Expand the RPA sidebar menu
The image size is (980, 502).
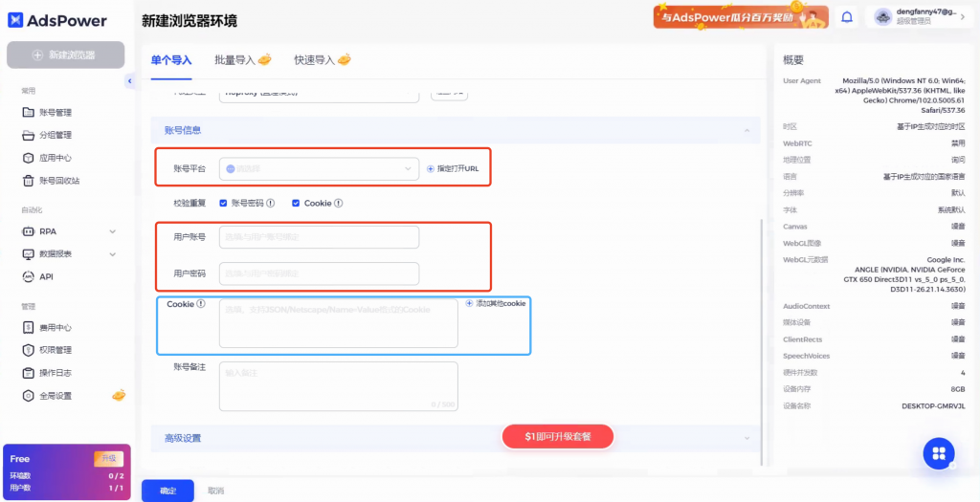(112, 231)
